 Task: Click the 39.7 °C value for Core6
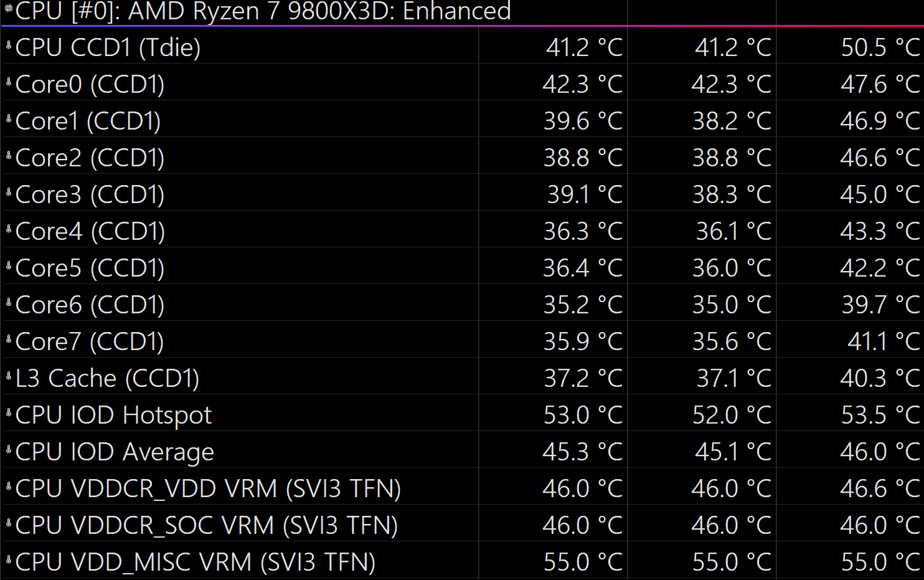[880, 305]
